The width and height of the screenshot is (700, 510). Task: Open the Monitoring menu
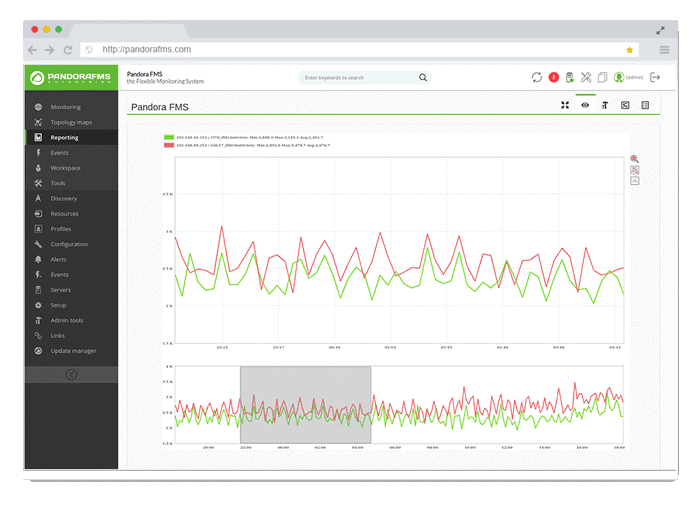[x=66, y=107]
